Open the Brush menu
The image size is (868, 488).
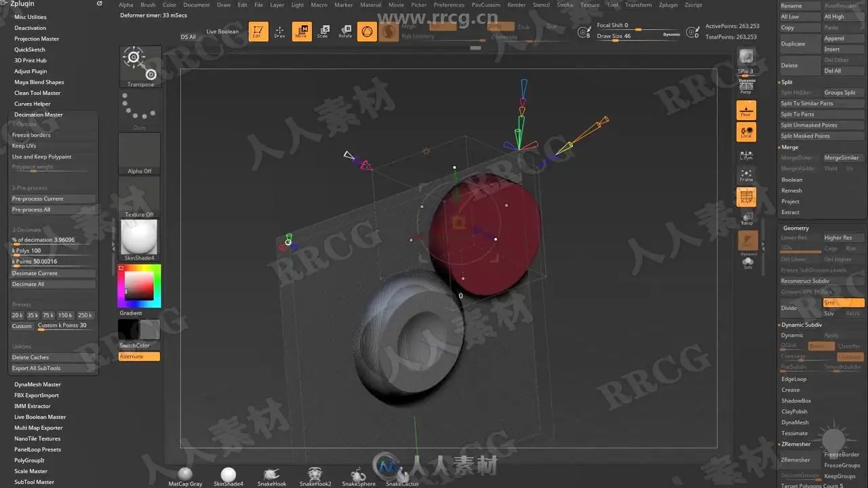point(148,5)
